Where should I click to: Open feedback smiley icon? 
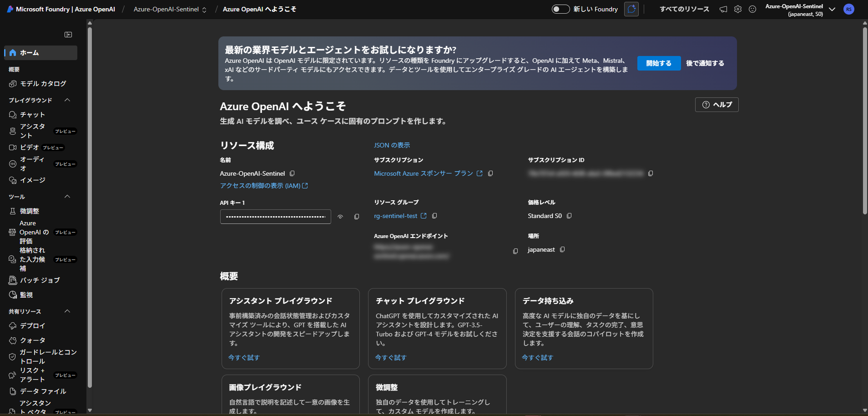(752, 9)
